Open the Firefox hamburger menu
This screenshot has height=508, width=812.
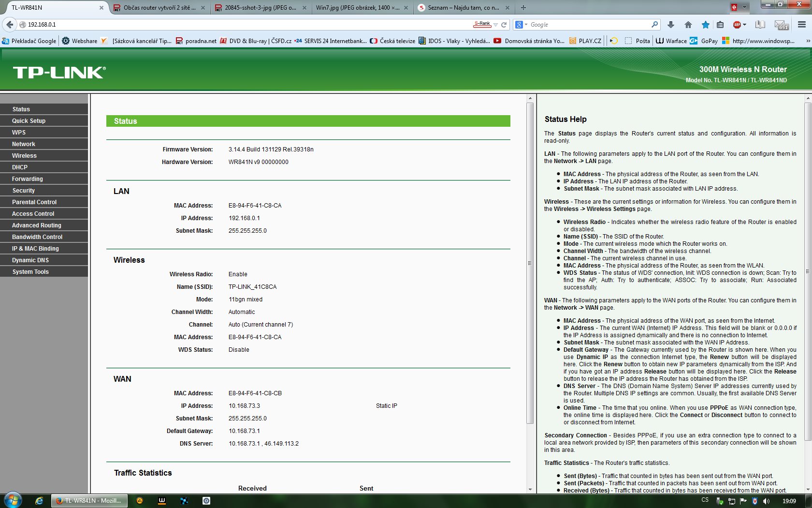[x=802, y=25]
